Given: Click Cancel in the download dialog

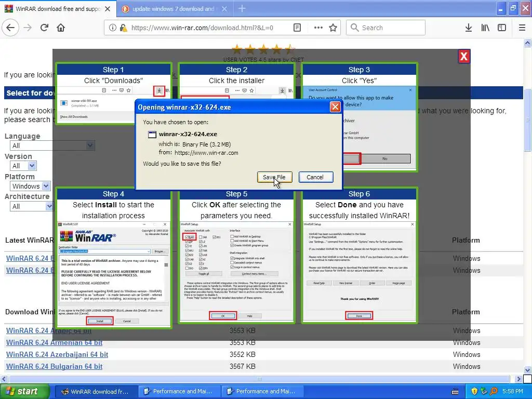Looking at the screenshot, I should click(x=316, y=177).
